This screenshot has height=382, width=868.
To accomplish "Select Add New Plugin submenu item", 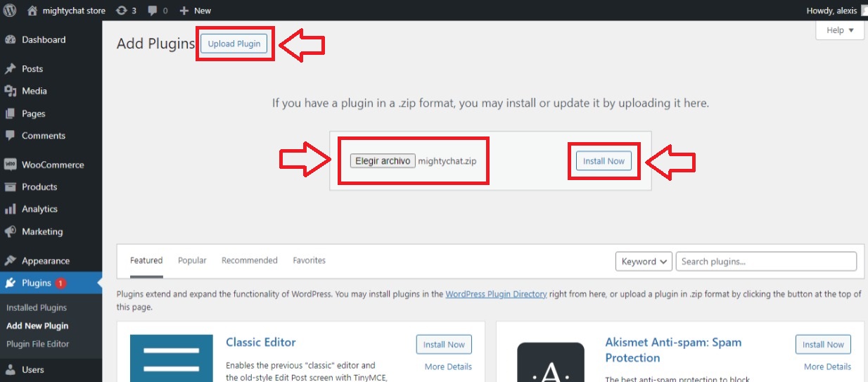I will 37,326.
